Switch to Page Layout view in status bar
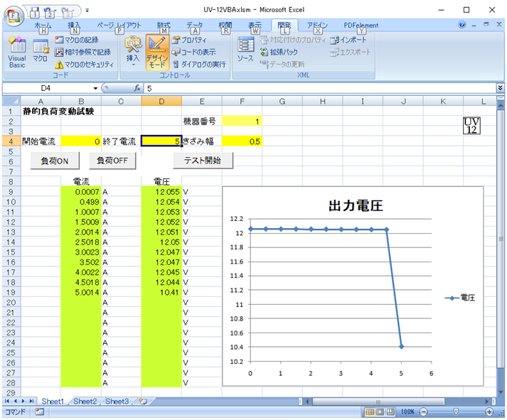Viewport: 507px width, 420px height. click(380, 412)
